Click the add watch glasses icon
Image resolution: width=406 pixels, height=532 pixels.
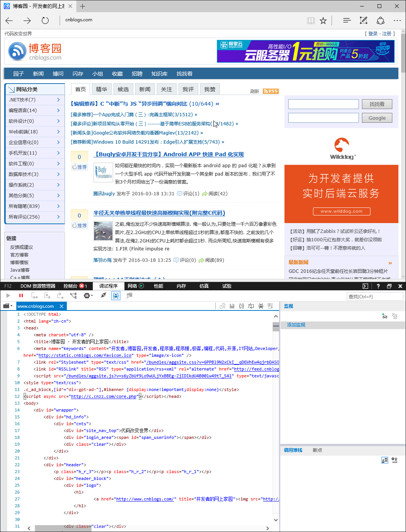point(385,316)
